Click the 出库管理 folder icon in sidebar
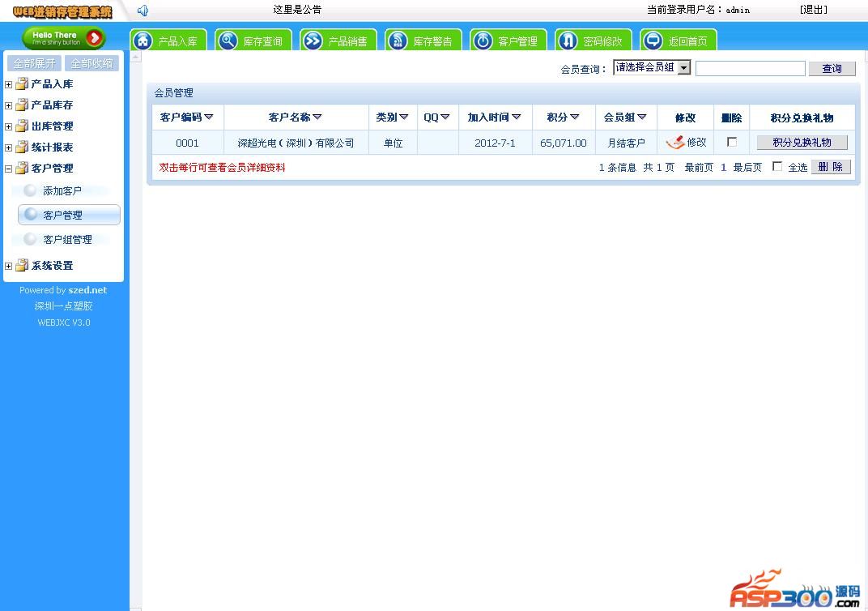 click(22, 126)
